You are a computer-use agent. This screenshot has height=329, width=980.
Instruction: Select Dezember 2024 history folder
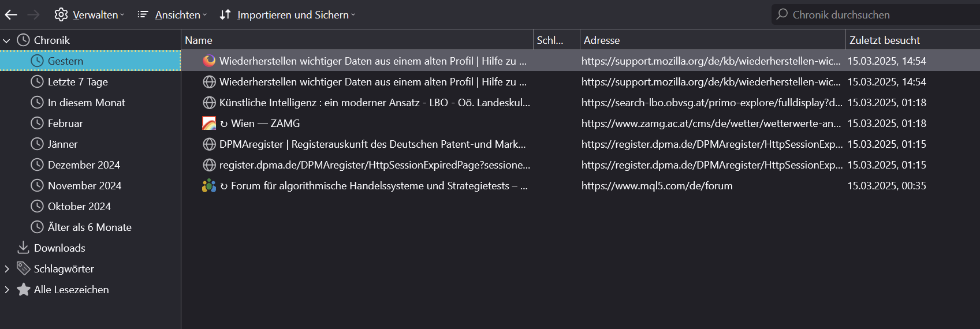click(84, 164)
